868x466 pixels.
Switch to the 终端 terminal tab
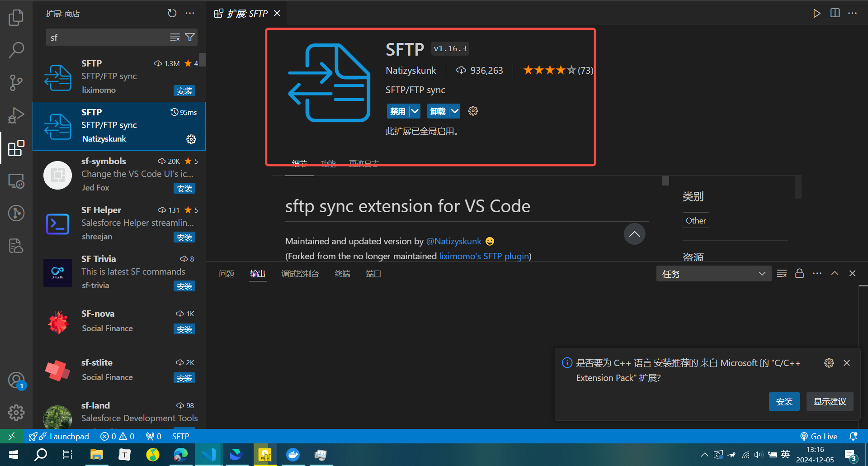coord(342,274)
